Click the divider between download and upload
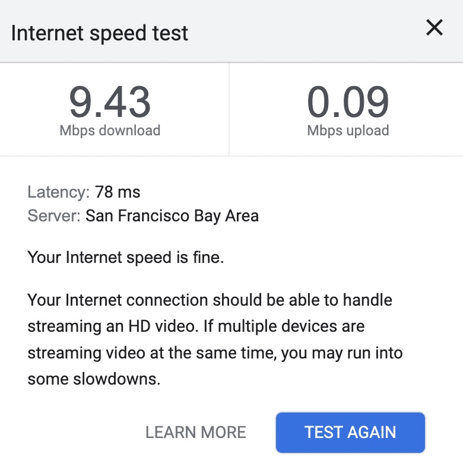This screenshot has width=463, height=476. pos(229,109)
